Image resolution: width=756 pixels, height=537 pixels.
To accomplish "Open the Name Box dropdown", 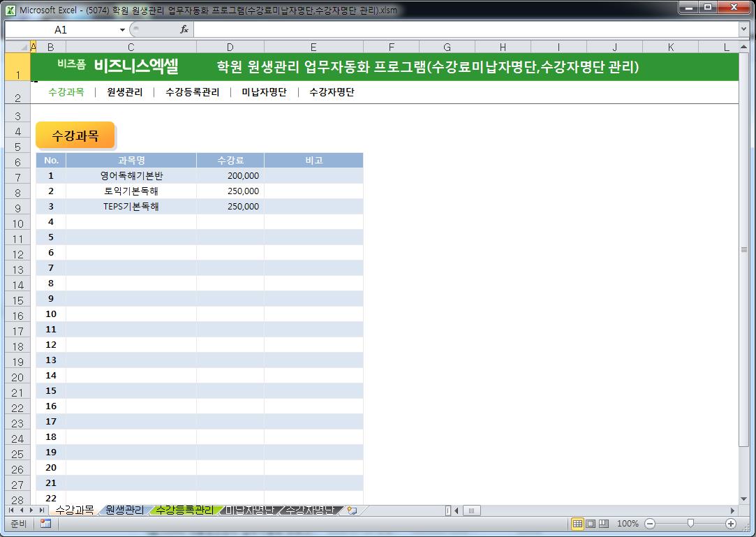I will pos(122,29).
